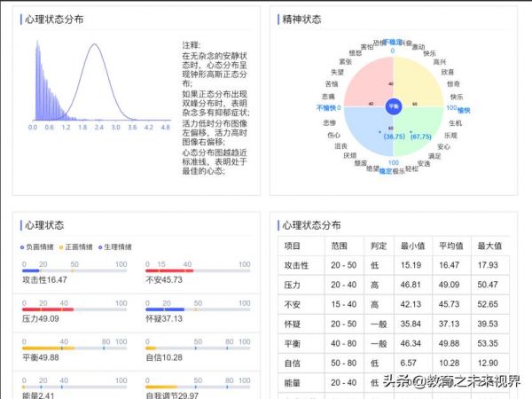Viewport: 532px width, 399px height.
Task: Click the 自信 row name in the table
Action: click(x=292, y=364)
